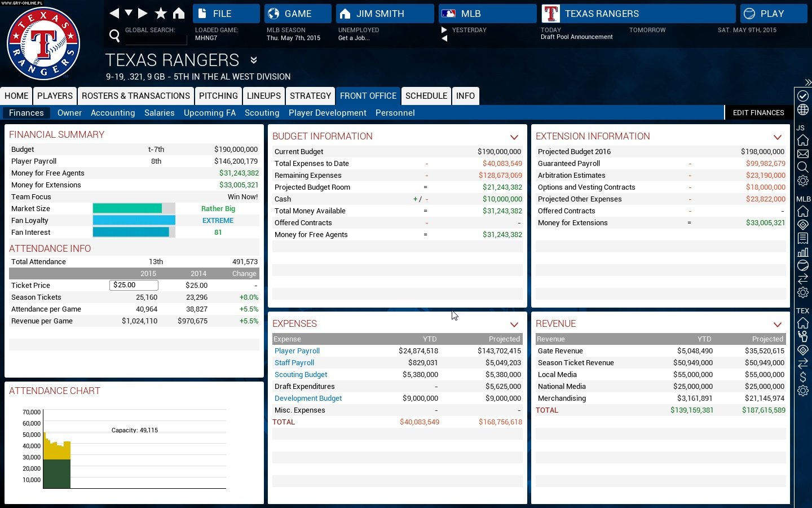
Task: Collapse the Budget Information panel chevron
Action: (514, 137)
